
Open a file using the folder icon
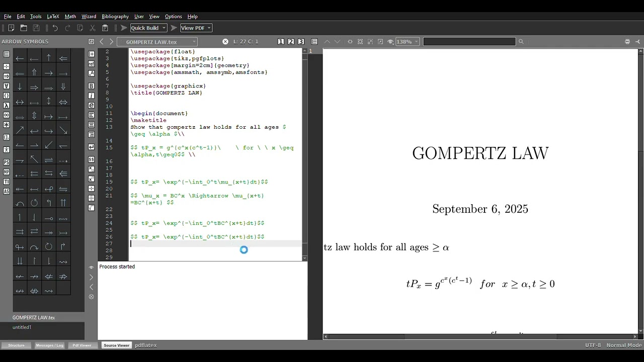24,28
